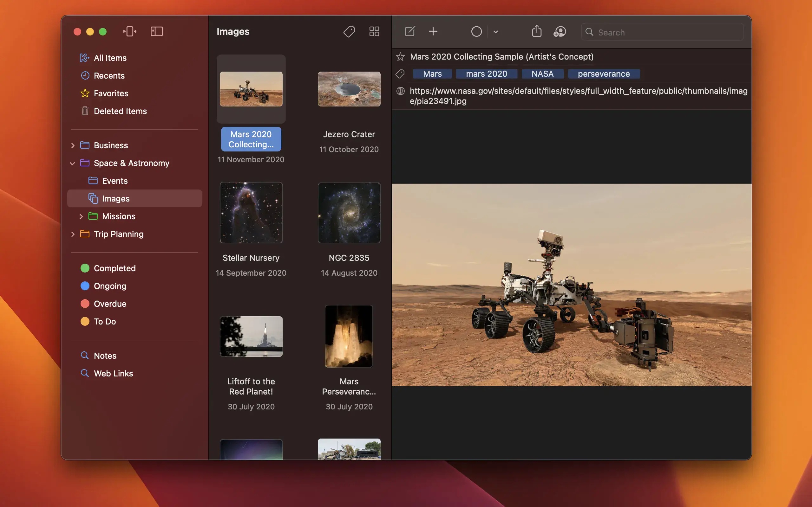Image resolution: width=812 pixels, height=507 pixels.
Task: Select Favorites in the sidebar
Action: (x=111, y=93)
